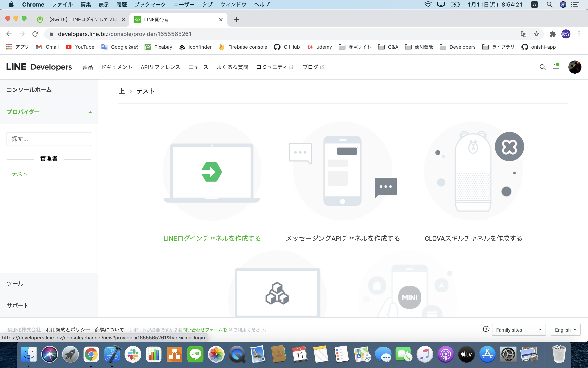Screen dimensions: 588x368
Task: Open the English language dropdown
Action: 565,330
